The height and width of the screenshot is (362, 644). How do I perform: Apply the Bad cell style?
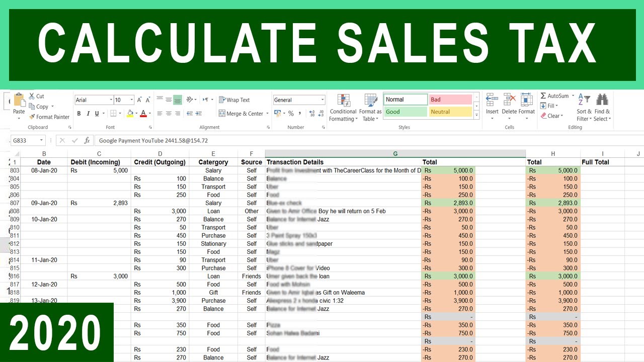450,100
